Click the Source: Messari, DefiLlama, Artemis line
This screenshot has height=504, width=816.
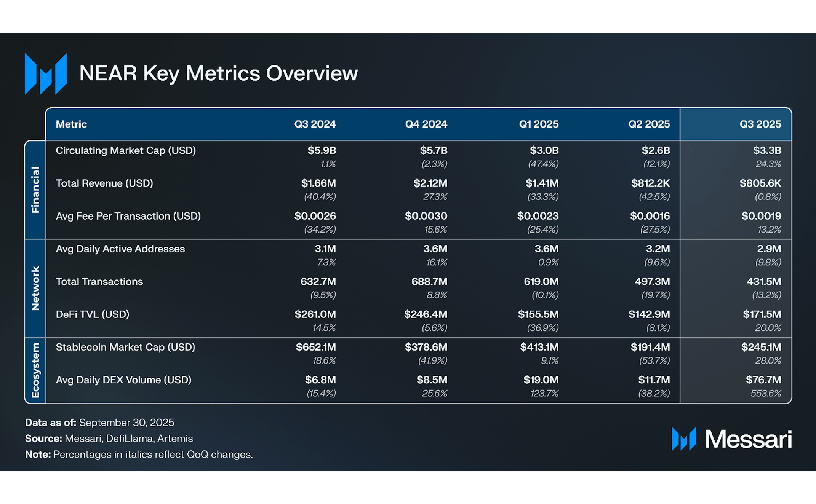tap(109, 439)
